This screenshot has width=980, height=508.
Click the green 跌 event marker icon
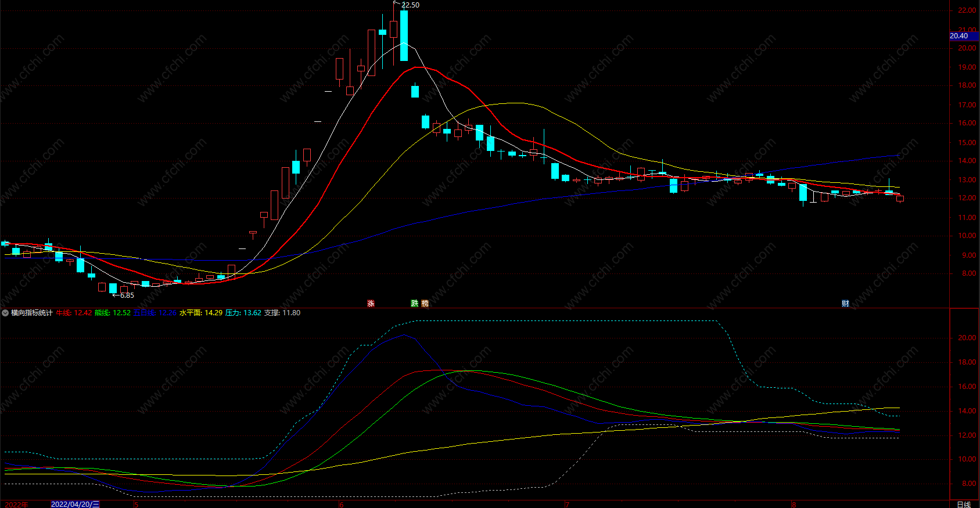(415, 304)
